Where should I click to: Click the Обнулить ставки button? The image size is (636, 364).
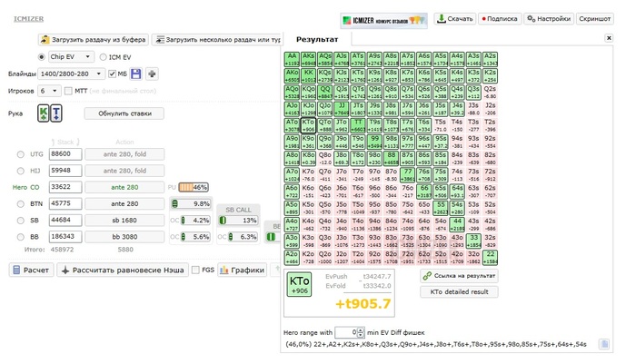tap(124, 113)
